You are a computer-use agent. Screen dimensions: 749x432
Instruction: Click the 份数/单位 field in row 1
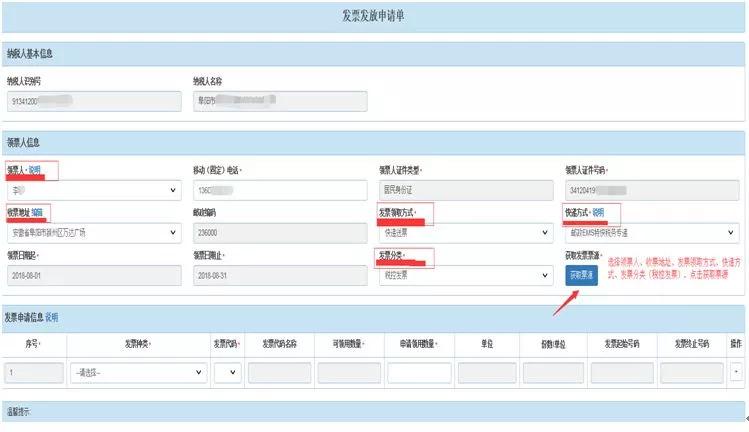coord(553,373)
